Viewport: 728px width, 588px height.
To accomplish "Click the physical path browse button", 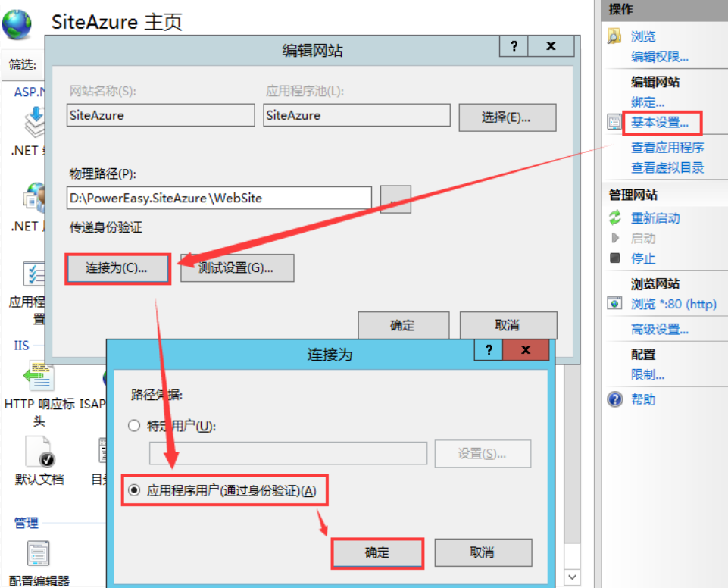I will pyautogui.click(x=395, y=199).
